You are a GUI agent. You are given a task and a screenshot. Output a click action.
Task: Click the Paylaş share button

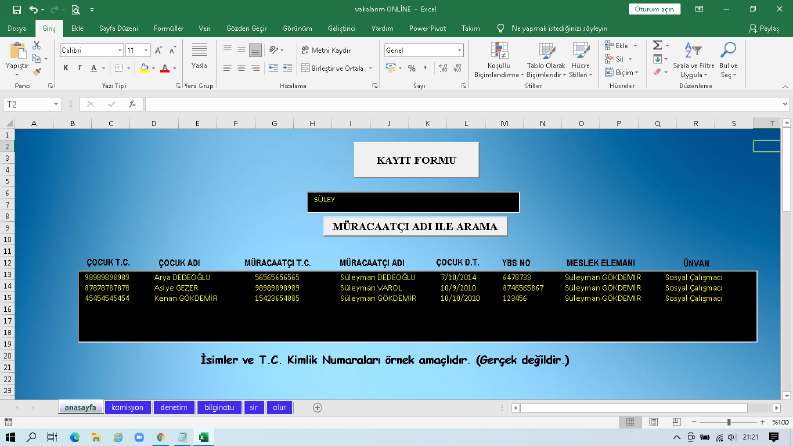pyautogui.click(x=764, y=28)
